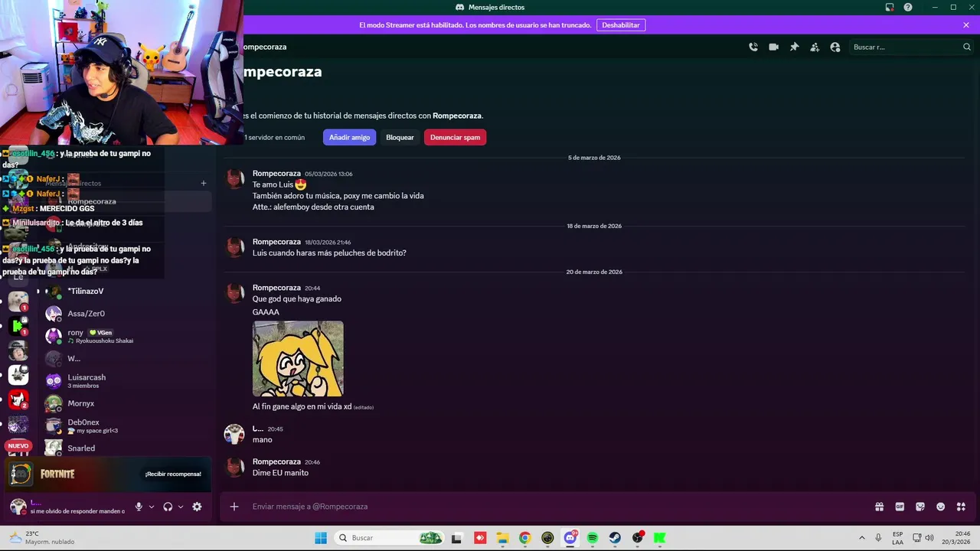Click the Bloquear button

tap(400, 137)
